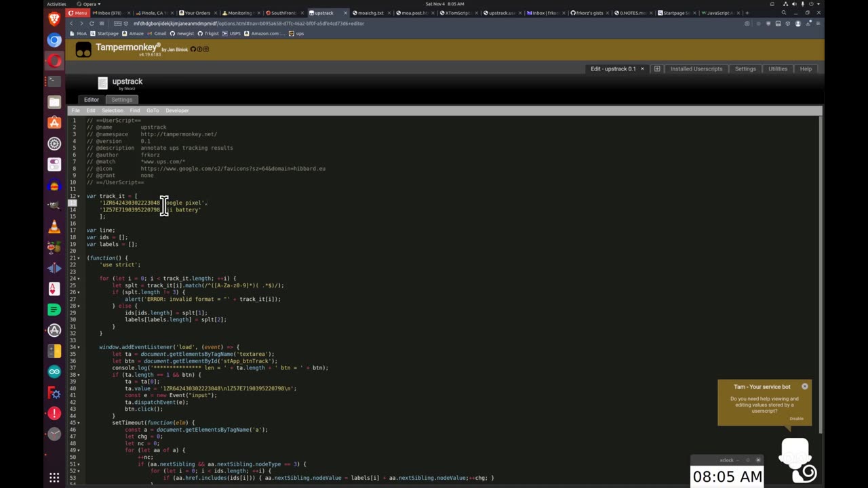Open the Opera app menu in top bar

(x=89, y=4)
